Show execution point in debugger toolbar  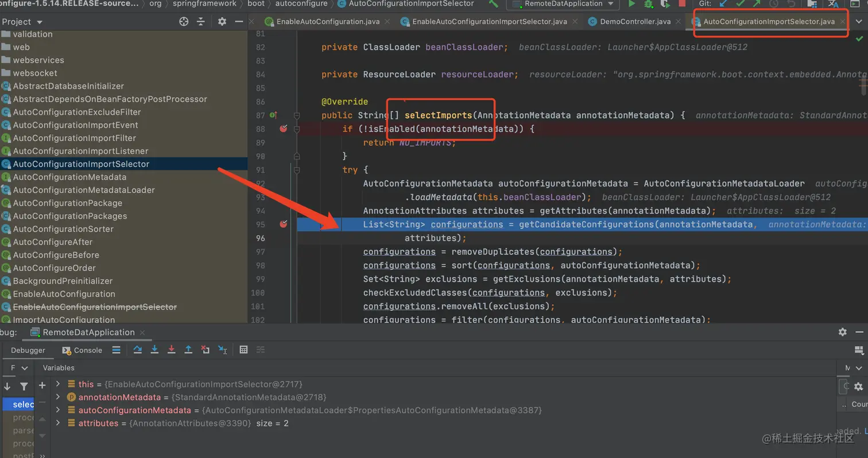[x=117, y=350]
